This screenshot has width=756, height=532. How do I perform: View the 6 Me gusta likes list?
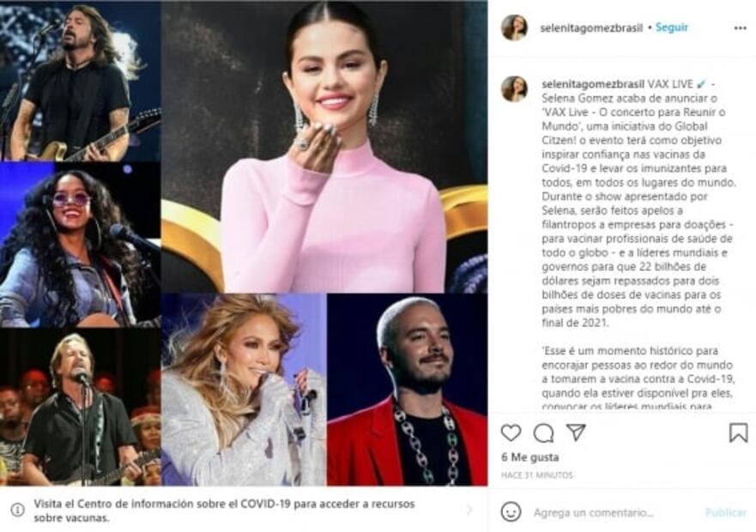click(x=529, y=457)
